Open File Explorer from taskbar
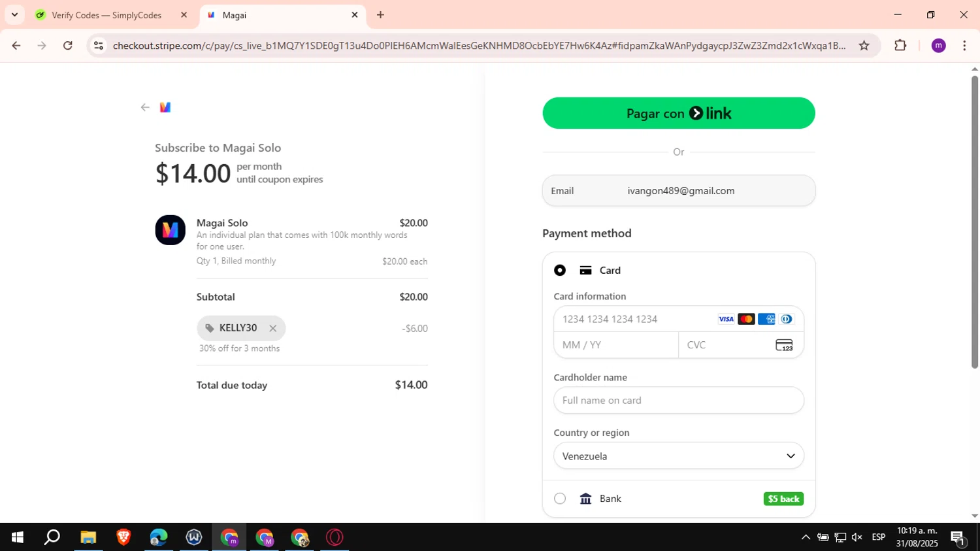Image resolution: width=980 pixels, height=551 pixels. coord(88,537)
